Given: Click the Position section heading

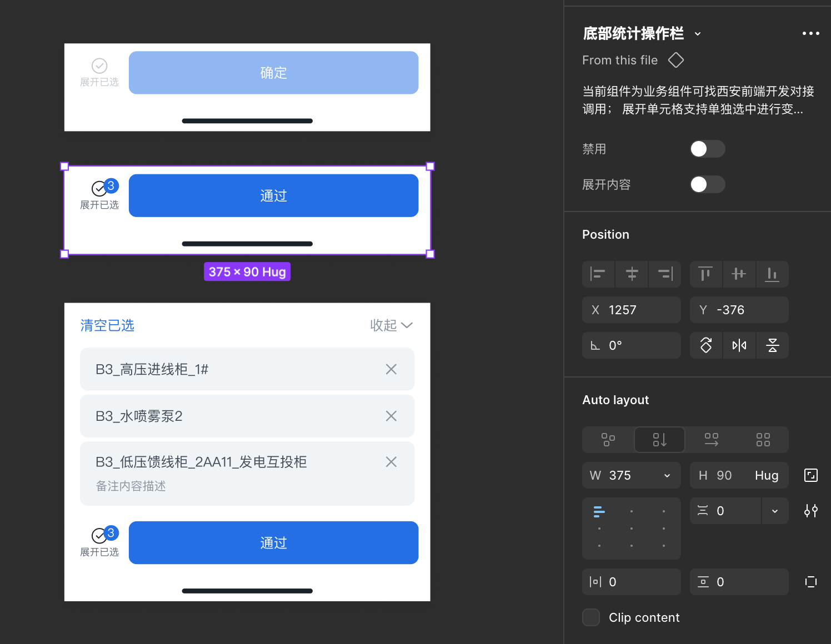Looking at the screenshot, I should [x=605, y=234].
